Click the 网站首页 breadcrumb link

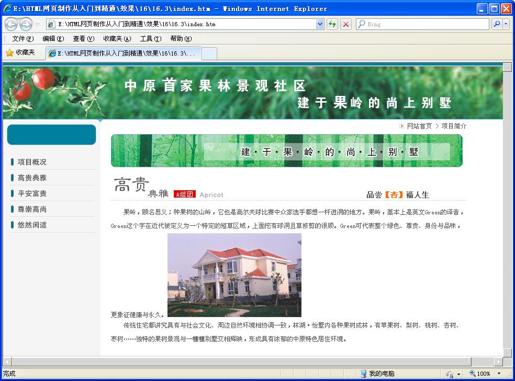pos(419,126)
